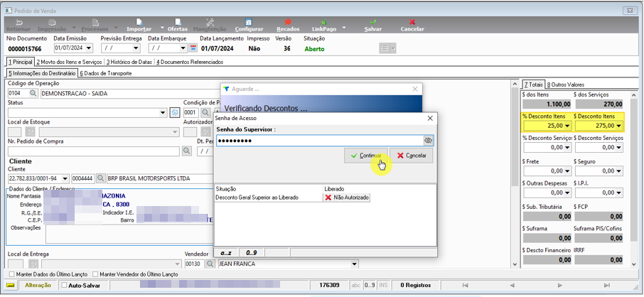Click search icon beside Nr. Pedido de Compra
This screenshot has width=644, height=297.
[x=186, y=151]
